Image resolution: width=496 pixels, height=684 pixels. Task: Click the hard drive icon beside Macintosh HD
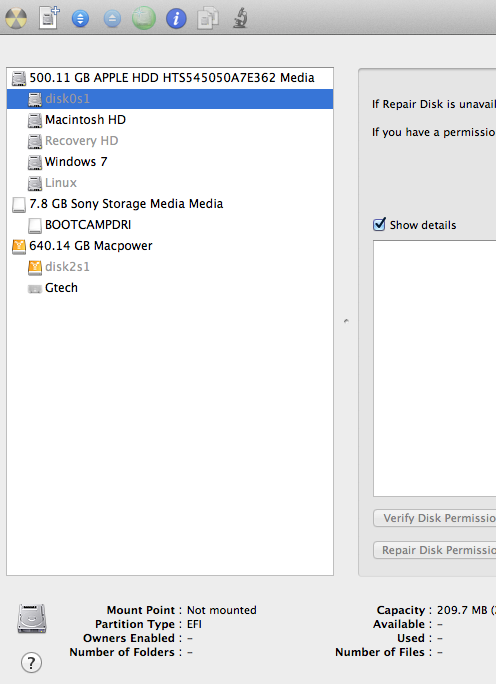[35, 120]
